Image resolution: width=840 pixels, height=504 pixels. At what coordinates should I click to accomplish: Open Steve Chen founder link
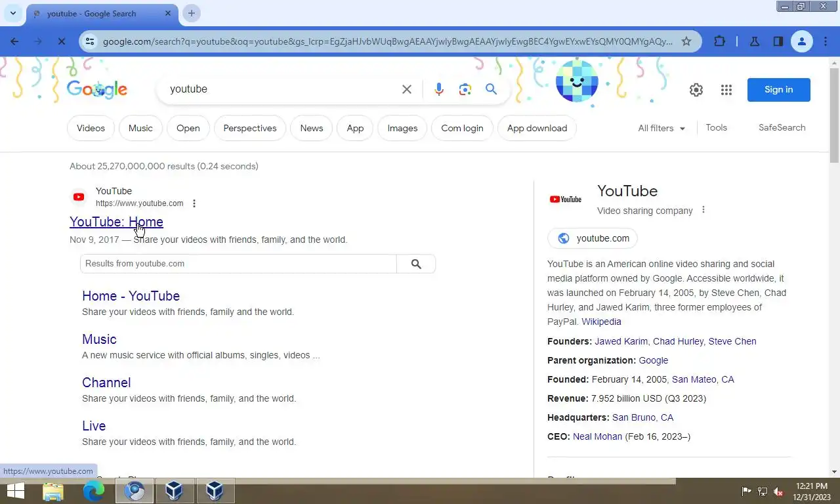coord(732,341)
